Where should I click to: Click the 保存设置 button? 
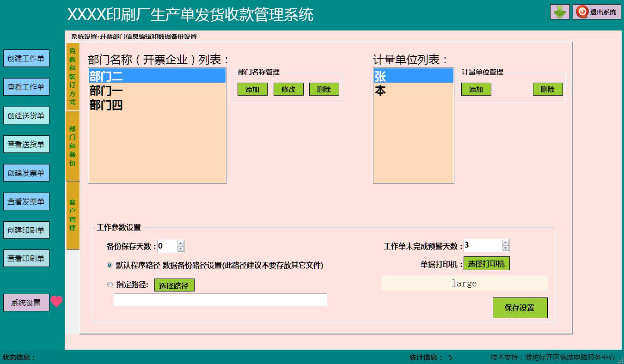520,308
